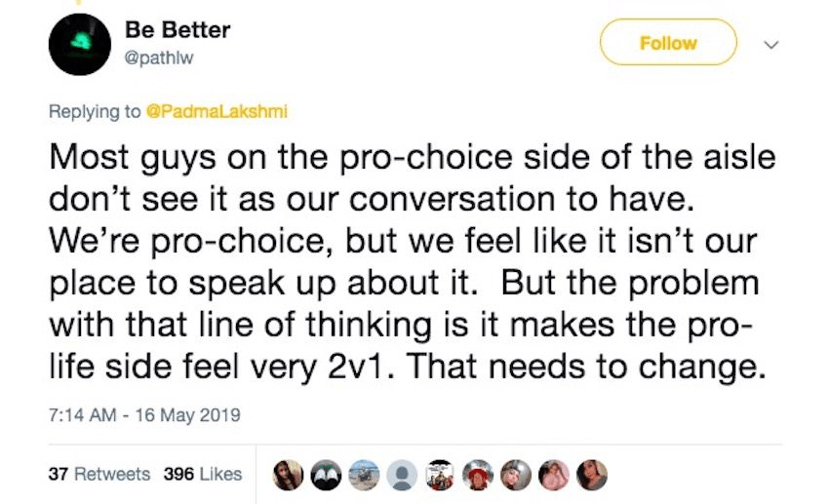The width and height of the screenshot is (829, 504).
Task: Open the seventh liker avatar in the row
Action: point(517,475)
